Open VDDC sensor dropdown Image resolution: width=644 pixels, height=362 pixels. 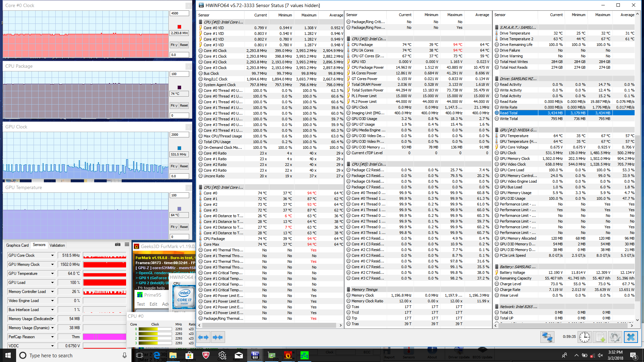click(x=53, y=346)
